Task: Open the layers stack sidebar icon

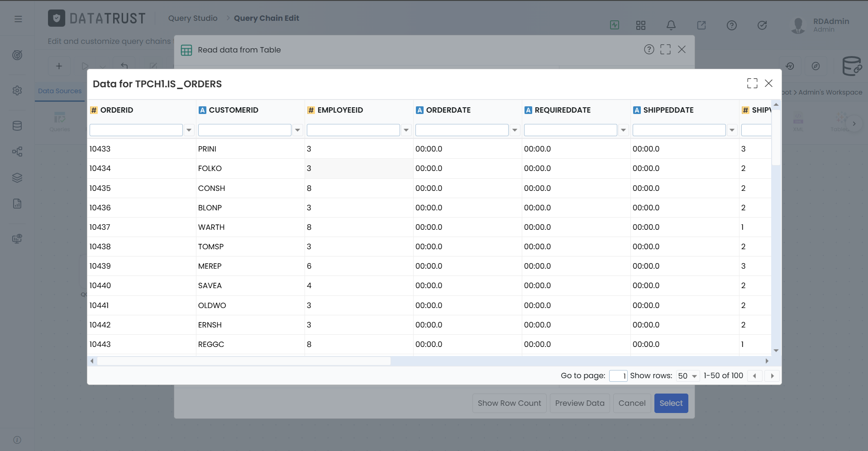Action: click(17, 178)
